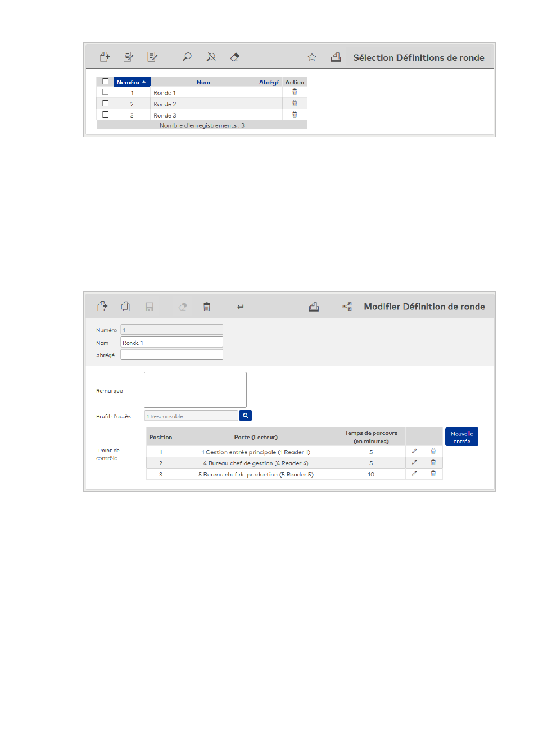
Task: Click the trash icon in Modifier toolbar
Action: click(x=207, y=307)
